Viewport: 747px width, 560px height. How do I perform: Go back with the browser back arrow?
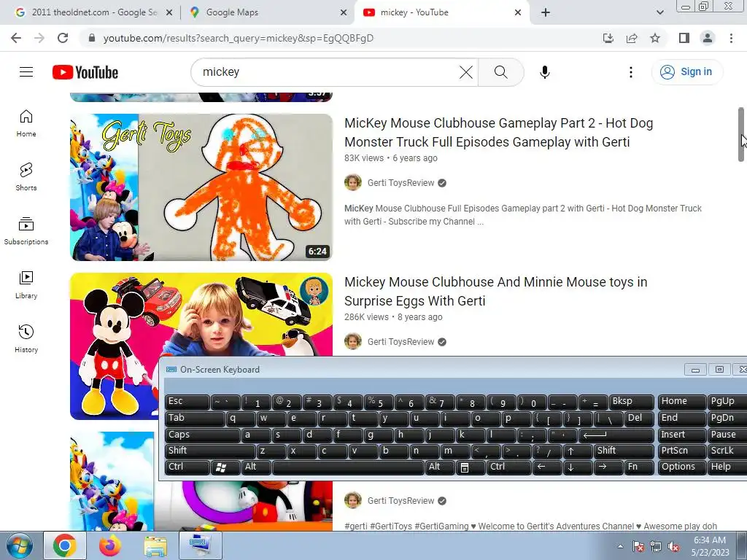point(16,38)
